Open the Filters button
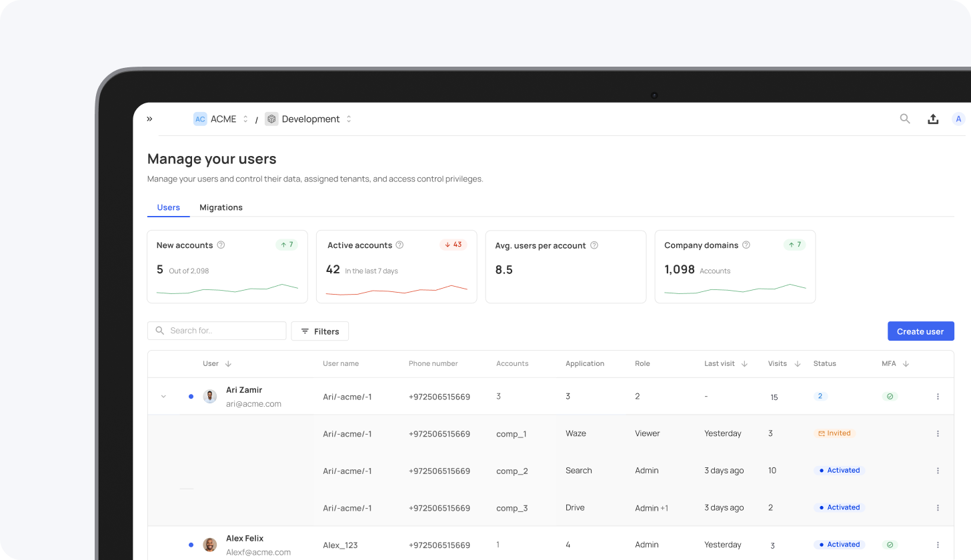Image resolution: width=971 pixels, height=560 pixels. [319, 331]
